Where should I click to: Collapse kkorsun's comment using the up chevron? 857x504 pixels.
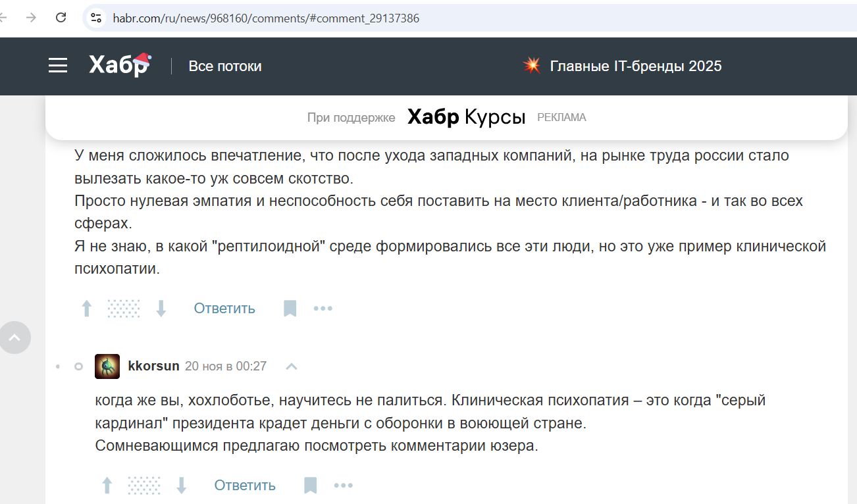point(291,366)
